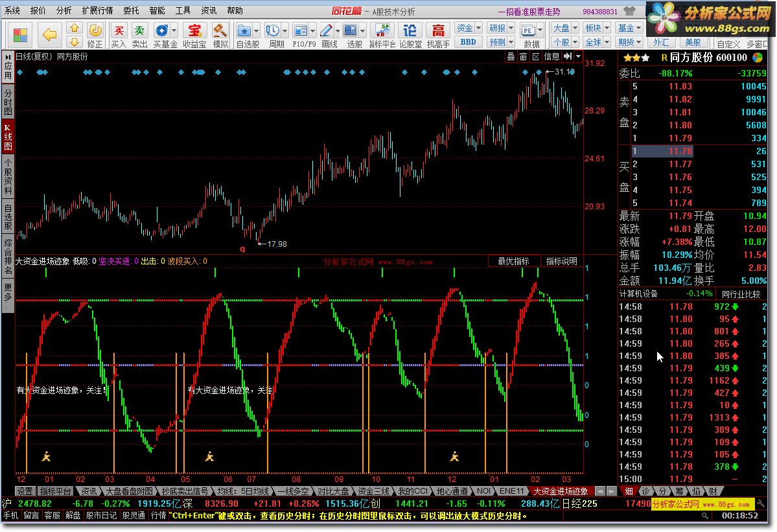Viewport: 777px width, 532px height.
Task: Toggle the 区 range button
Action: point(536,57)
